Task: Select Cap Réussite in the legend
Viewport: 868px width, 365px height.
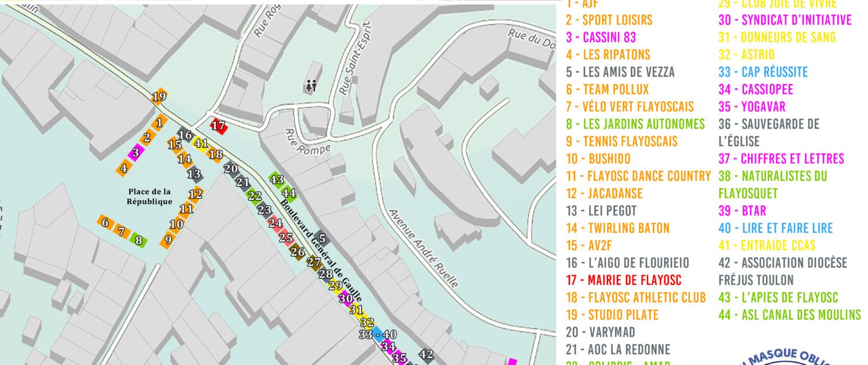Action: (763, 72)
